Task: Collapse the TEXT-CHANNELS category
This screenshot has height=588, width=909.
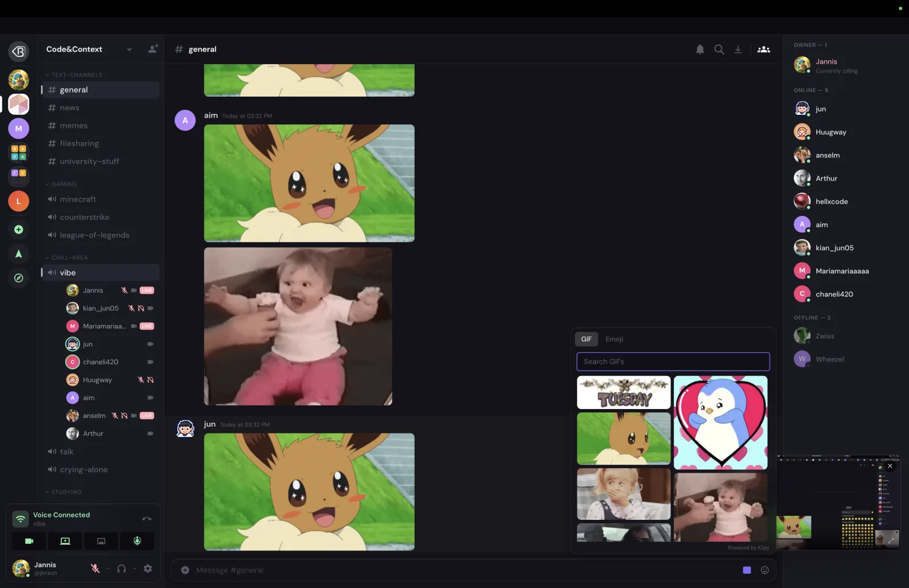Action: click(74, 75)
